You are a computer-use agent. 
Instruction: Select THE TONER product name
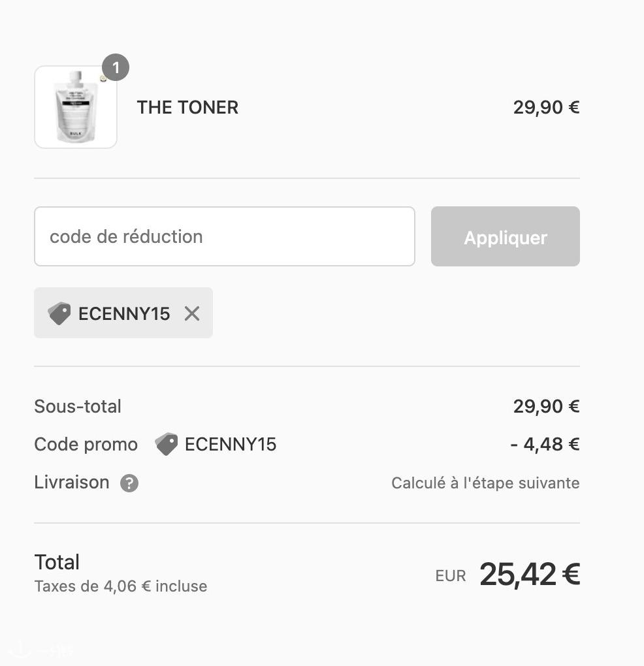(x=187, y=108)
